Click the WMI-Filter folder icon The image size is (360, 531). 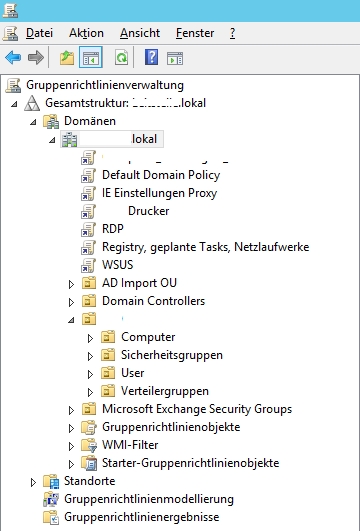89,445
